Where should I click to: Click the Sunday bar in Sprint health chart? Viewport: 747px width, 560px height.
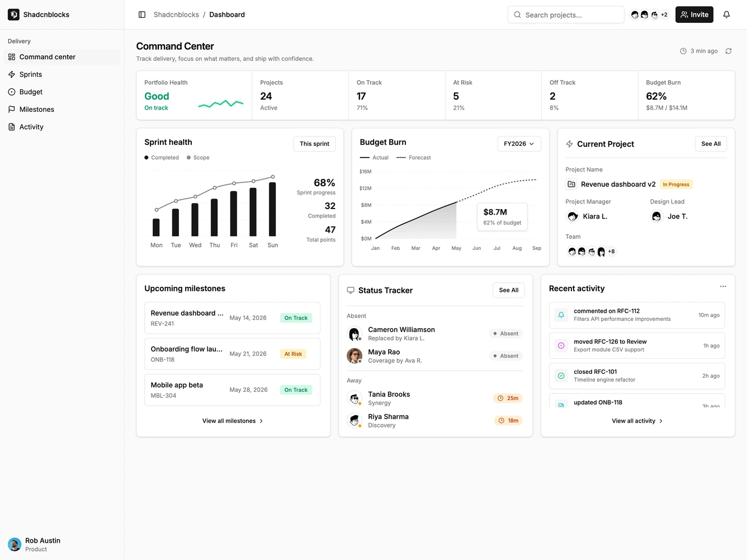(x=273, y=209)
